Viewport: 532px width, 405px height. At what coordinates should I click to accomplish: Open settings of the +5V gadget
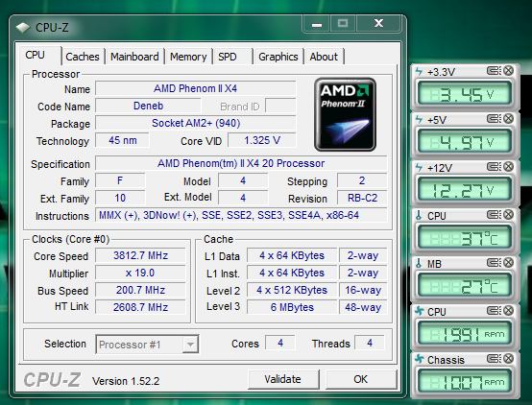click(x=494, y=119)
